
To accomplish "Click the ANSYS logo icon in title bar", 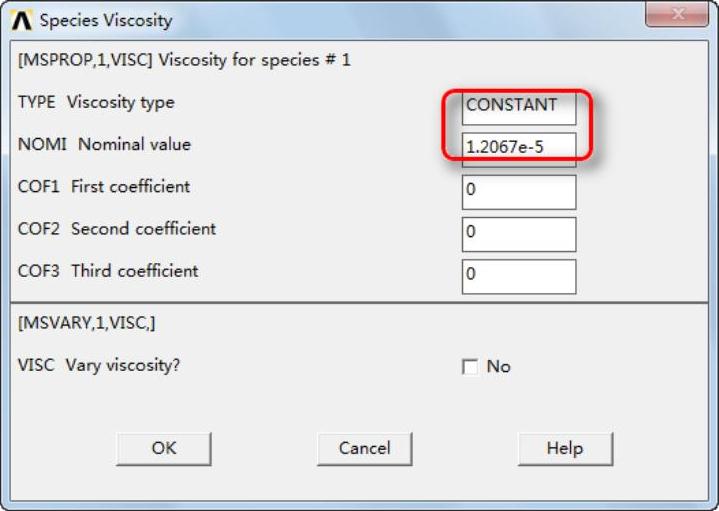I will click(x=24, y=20).
